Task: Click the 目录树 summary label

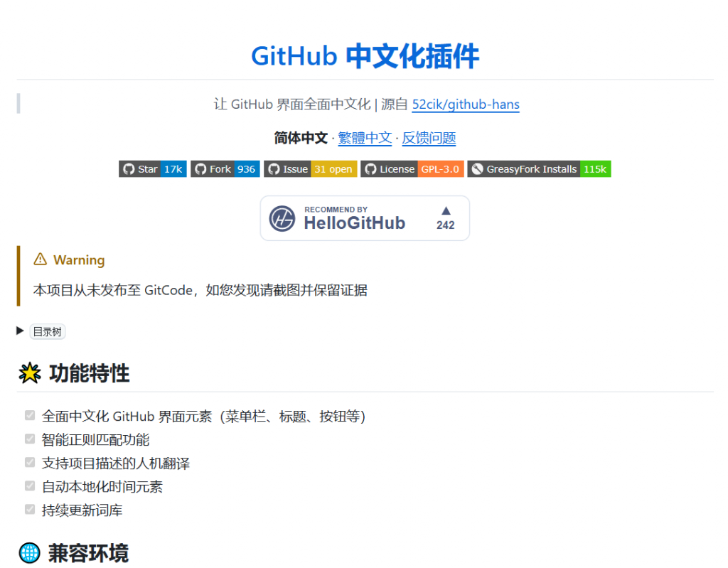Action: pos(48,332)
